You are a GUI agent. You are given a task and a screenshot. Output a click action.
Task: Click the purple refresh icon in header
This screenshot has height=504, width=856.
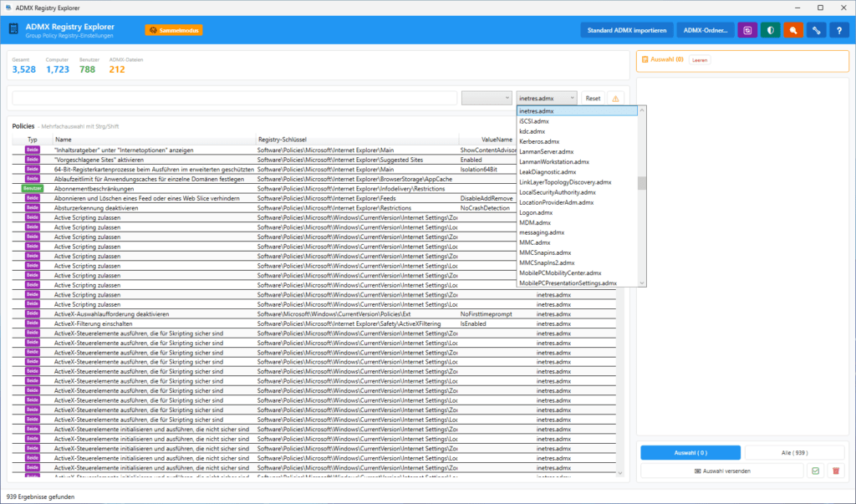(x=746, y=30)
